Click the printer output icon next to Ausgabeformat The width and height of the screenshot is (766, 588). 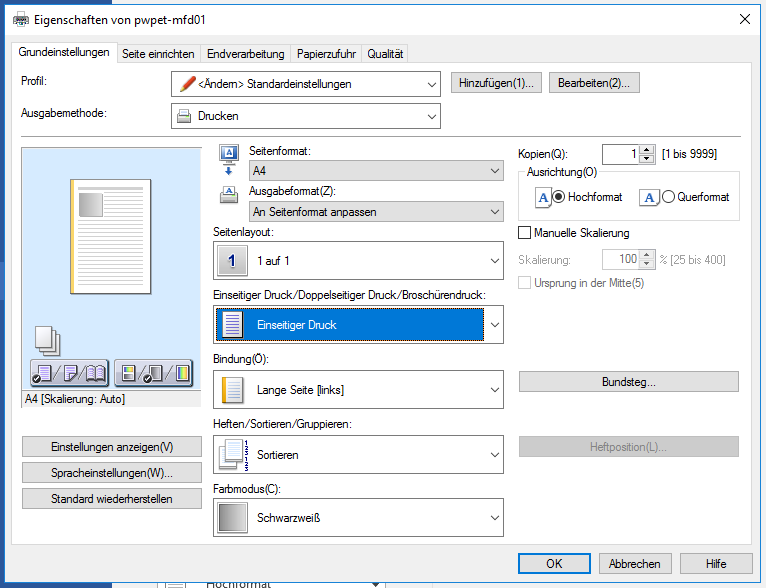coord(228,194)
